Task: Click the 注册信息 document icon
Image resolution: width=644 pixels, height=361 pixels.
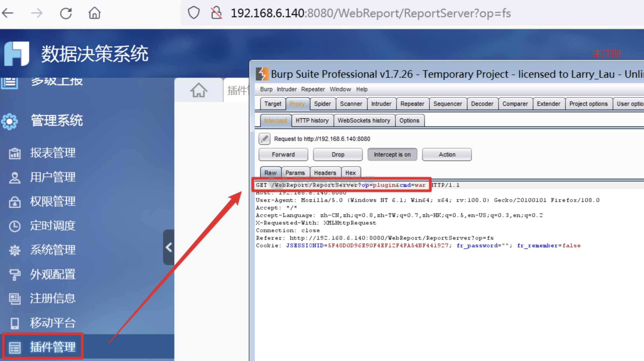Action: pos(15,299)
